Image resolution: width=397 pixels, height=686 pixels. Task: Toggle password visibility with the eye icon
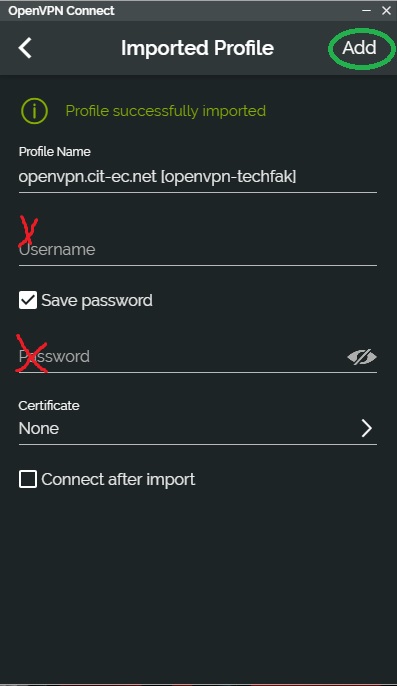(x=362, y=357)
